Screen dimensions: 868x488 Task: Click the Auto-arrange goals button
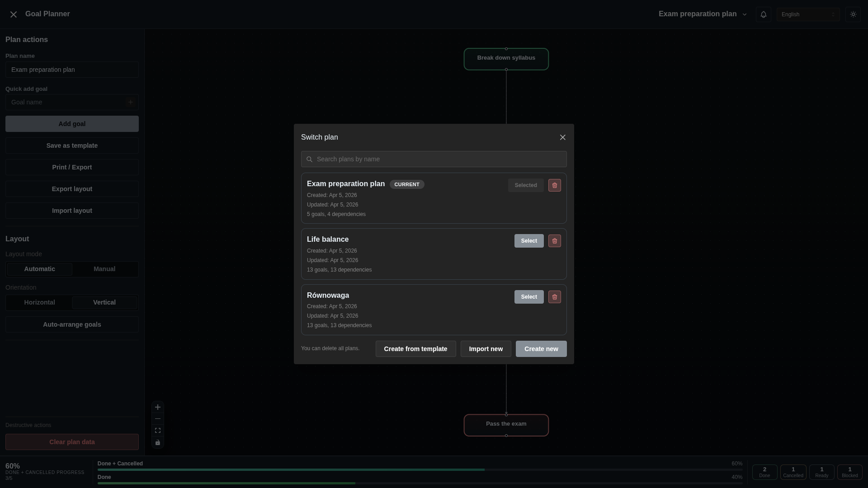71,324
